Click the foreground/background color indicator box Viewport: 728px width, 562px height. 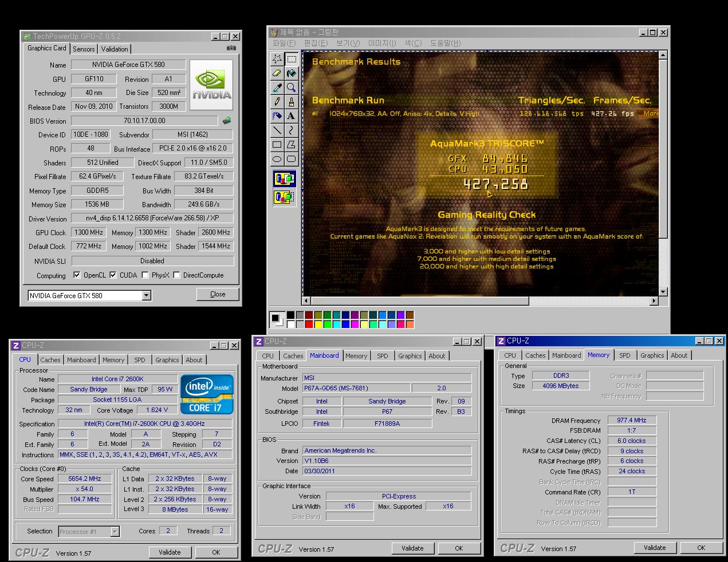[277, 319]
